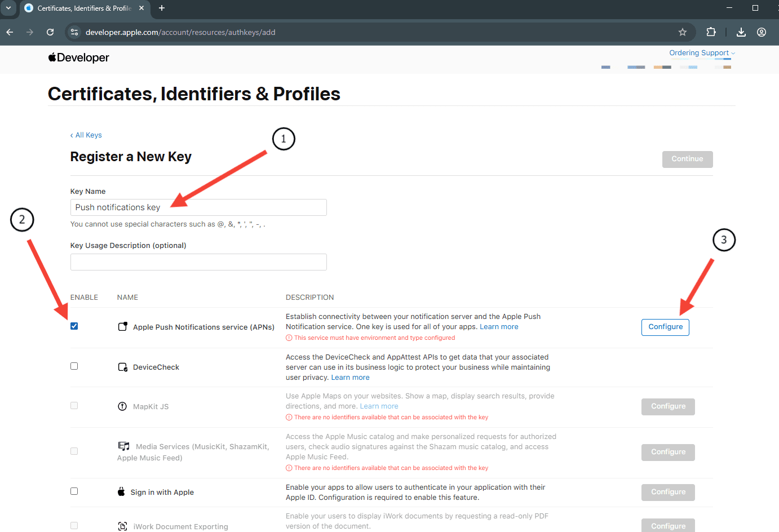
Task: Click the DESCRIPTION column header
Action: pos(309,298)
